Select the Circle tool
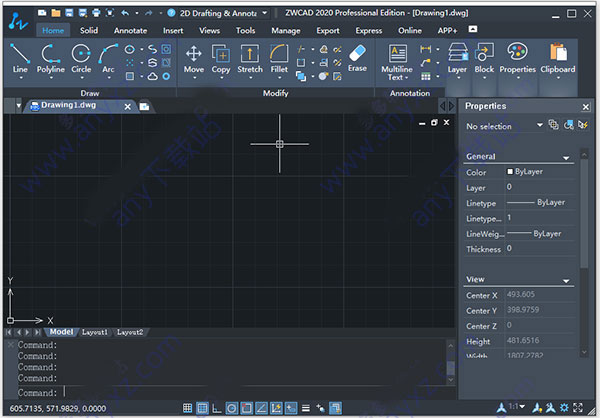Screen dimensions: 600x418 point(81,57)
